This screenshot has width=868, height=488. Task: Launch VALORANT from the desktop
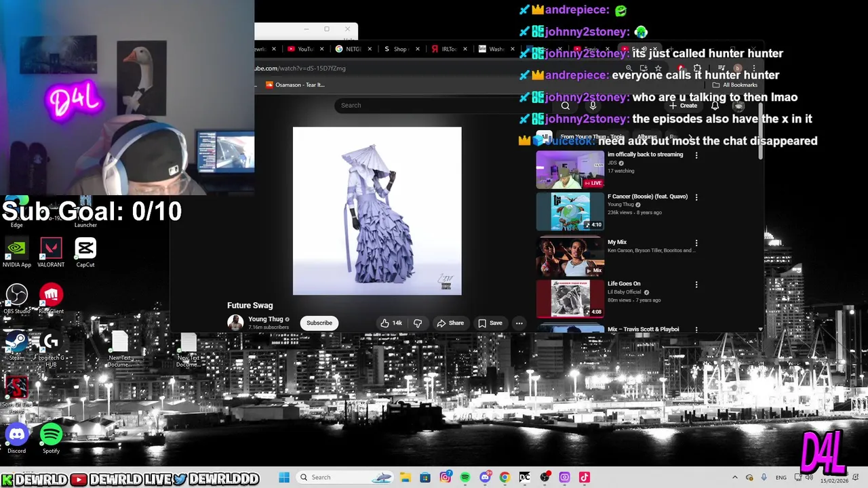(x=51, y=252)
